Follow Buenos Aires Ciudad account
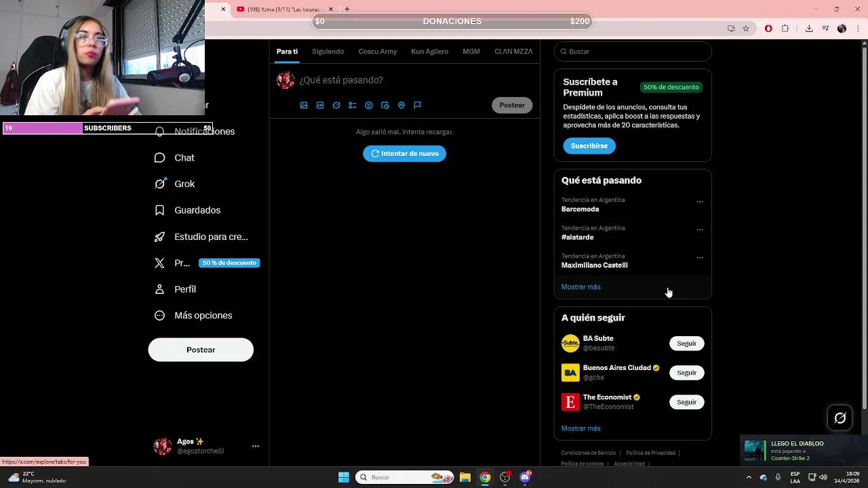The width and height of the screenshot is (868, 488). tap(686, 373)
